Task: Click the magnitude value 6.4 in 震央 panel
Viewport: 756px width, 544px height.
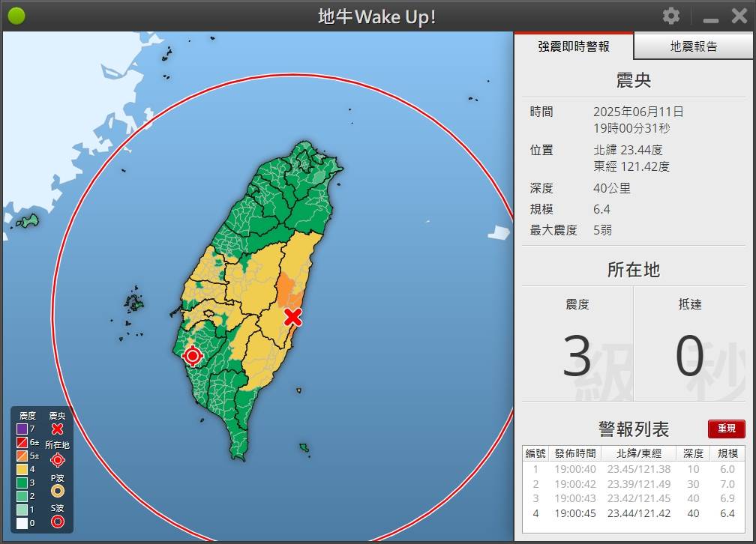Action: point(601,209)
